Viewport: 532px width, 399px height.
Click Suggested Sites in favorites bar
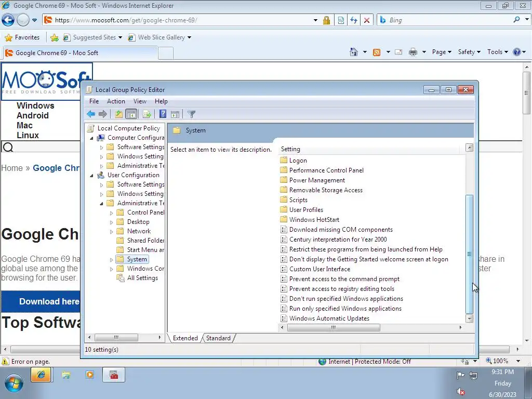pyautogui.click(x=92, y=37)
